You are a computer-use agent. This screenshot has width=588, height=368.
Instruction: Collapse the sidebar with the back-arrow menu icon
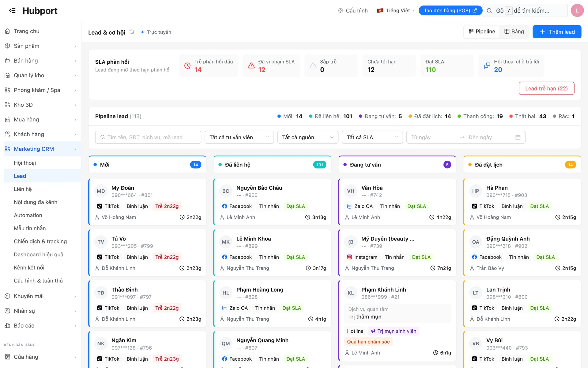click(12, 10)
